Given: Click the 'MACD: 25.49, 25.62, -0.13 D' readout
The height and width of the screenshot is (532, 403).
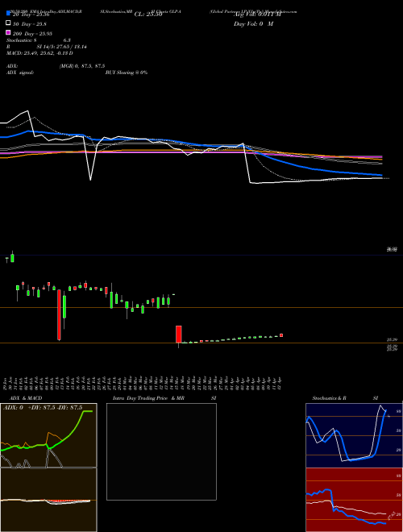Looking at the screenshot, I should tap(39, 53).
